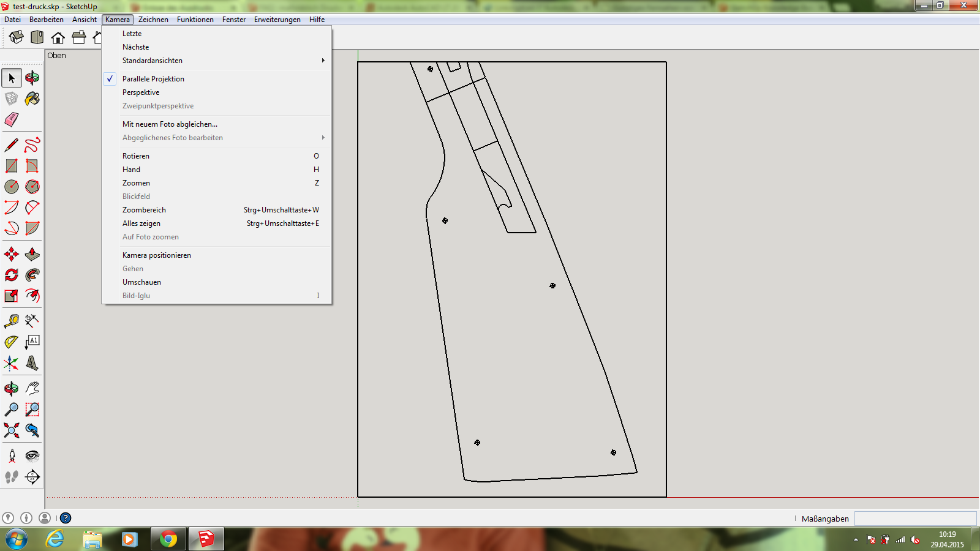This screenshot has height=551, width=980.
Task: Select Kamera positionieren menu entry
Action: coord(157,255)
